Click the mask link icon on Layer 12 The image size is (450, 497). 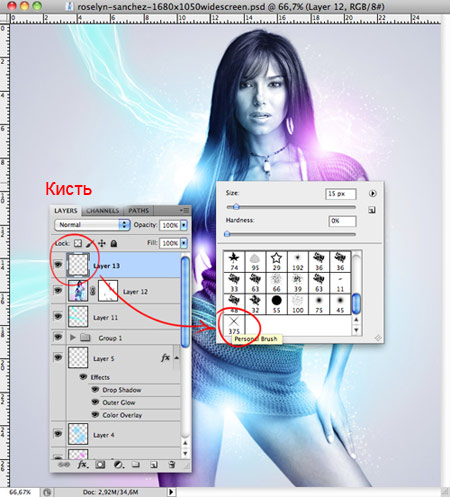tap(93, 291)
